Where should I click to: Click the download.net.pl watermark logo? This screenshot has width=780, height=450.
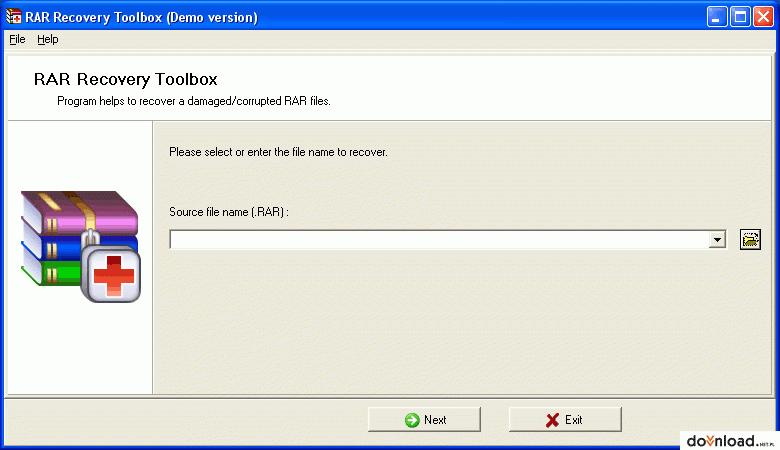click(729, 441)
